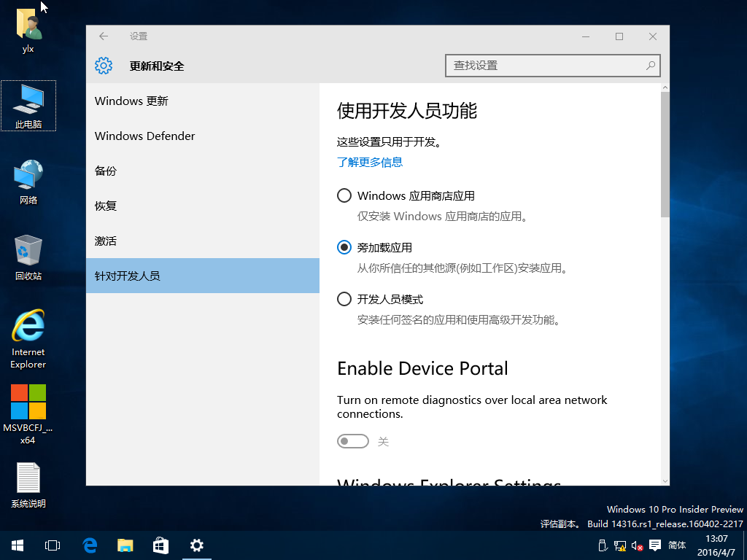The width and height of the screenshot is (747, 560).
Task: Open Task View on the taskbar
Action: click(x=53, y=545)
